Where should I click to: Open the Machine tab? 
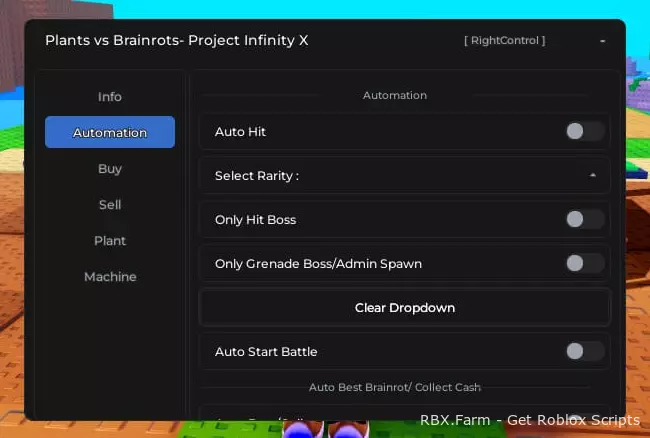click(110, 276)
